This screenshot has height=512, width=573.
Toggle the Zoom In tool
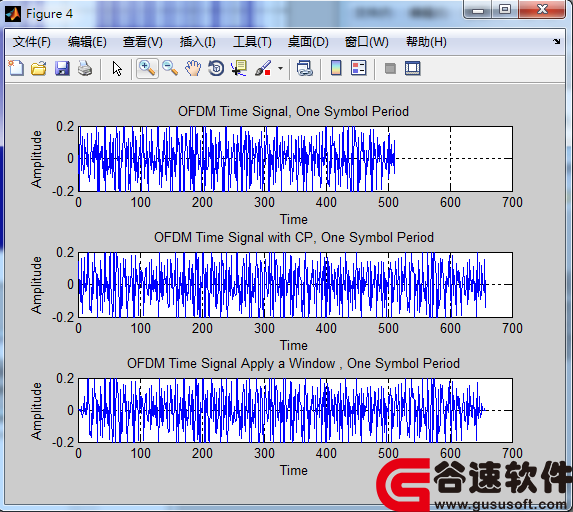click(147, 68)
